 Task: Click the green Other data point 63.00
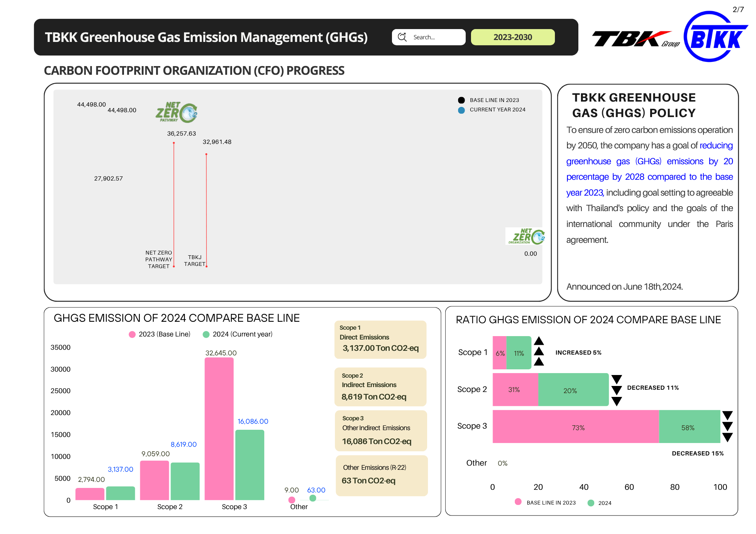click(x=313, y=498)
